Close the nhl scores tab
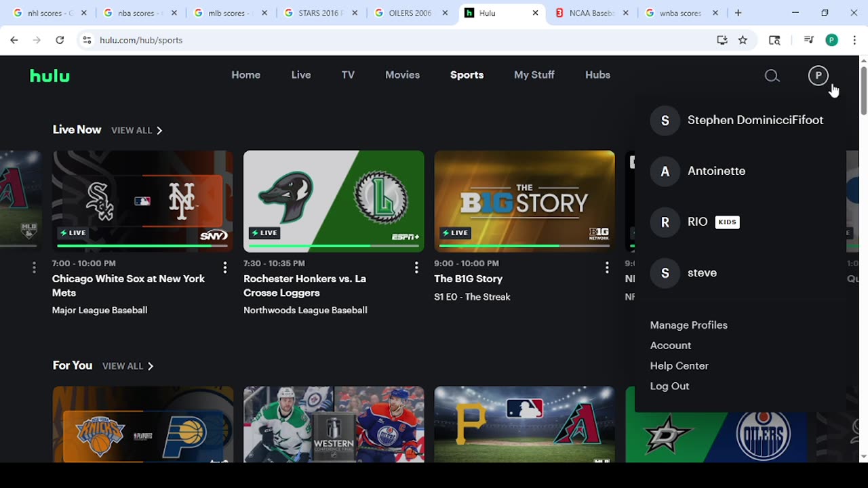 83,13
